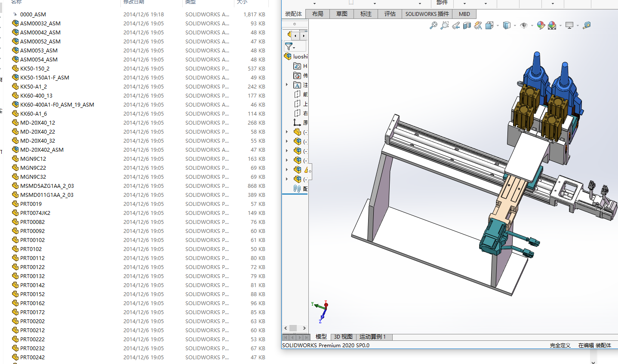Switch to the 运动算例 1 bottom tab
This screenshot has height=364, width=618.
click(372, 337)
